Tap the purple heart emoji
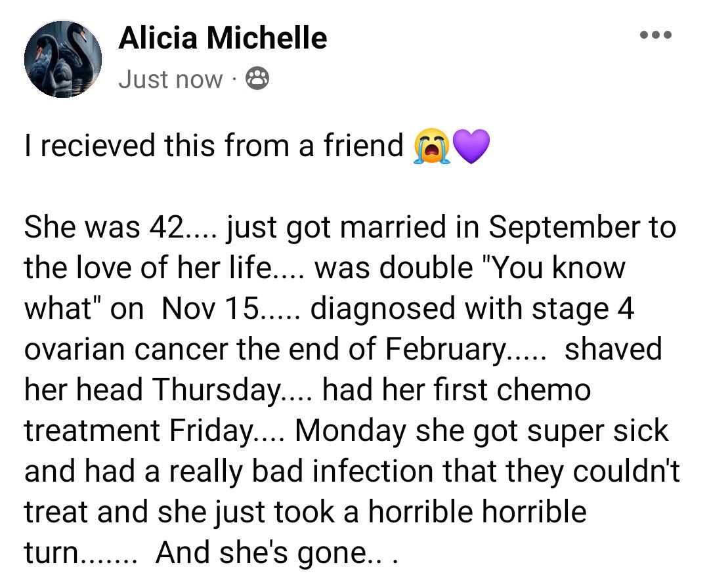Image resolution: width=709 pixels, height=588 pixels. [x=471, y=146]
